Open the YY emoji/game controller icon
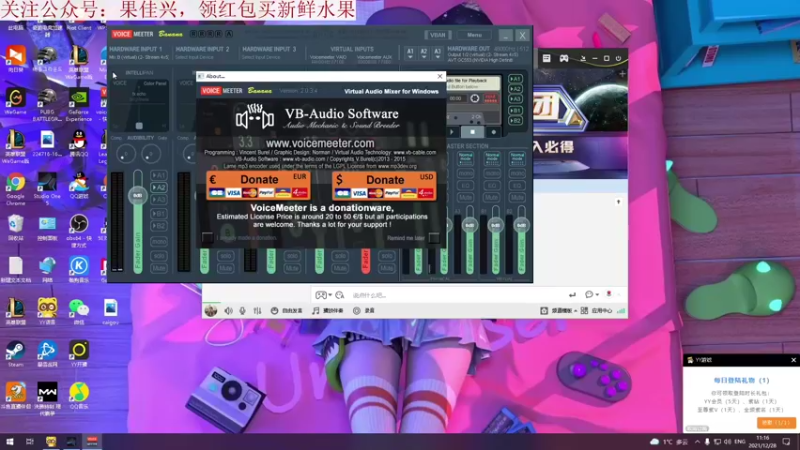800x450 pixels. (x=320, y=295)
